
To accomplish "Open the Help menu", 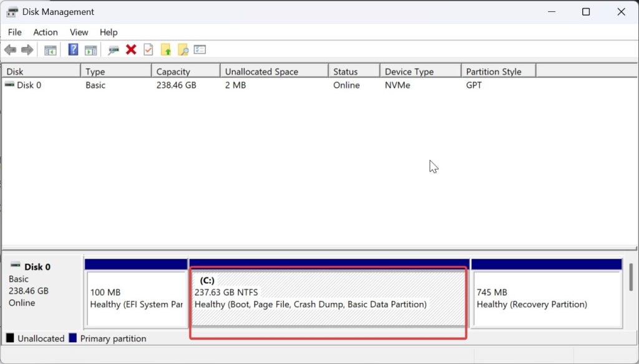I will (x=109, y=32).
